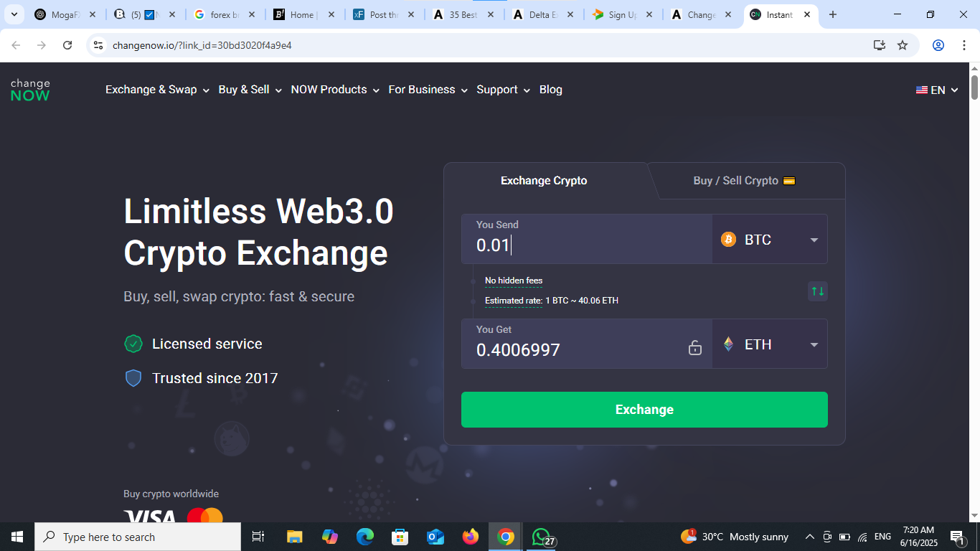Close the Instant browser tab
Image resolution: width=980 pixels, height=551 pixels.
point(807,14)
